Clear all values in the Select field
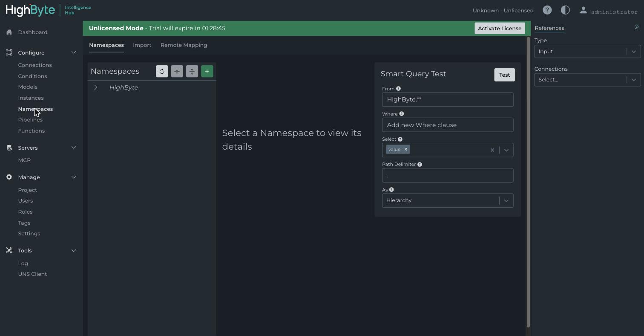This screenshot has height=336, width=644. (492, 150)
